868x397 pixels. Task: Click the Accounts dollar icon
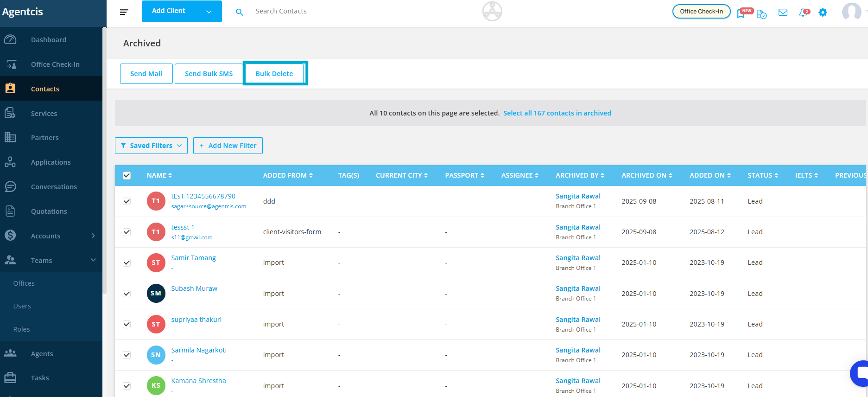[x=10, y=236]
